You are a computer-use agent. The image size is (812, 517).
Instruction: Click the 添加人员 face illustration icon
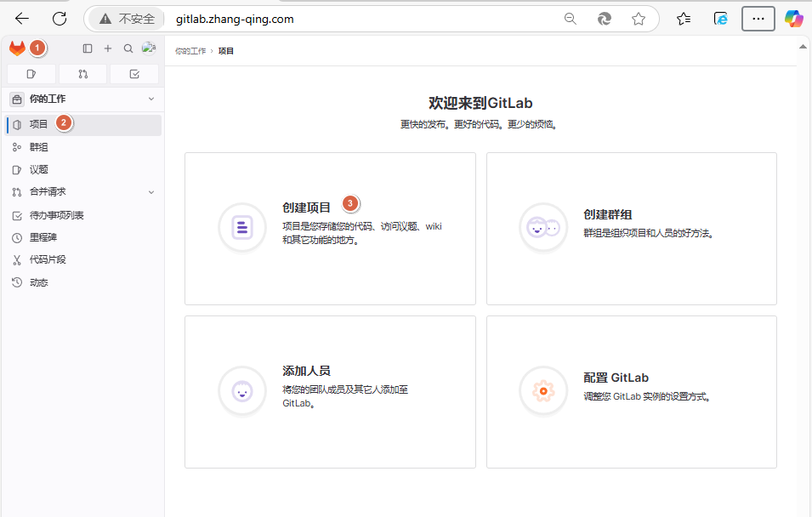242,391
